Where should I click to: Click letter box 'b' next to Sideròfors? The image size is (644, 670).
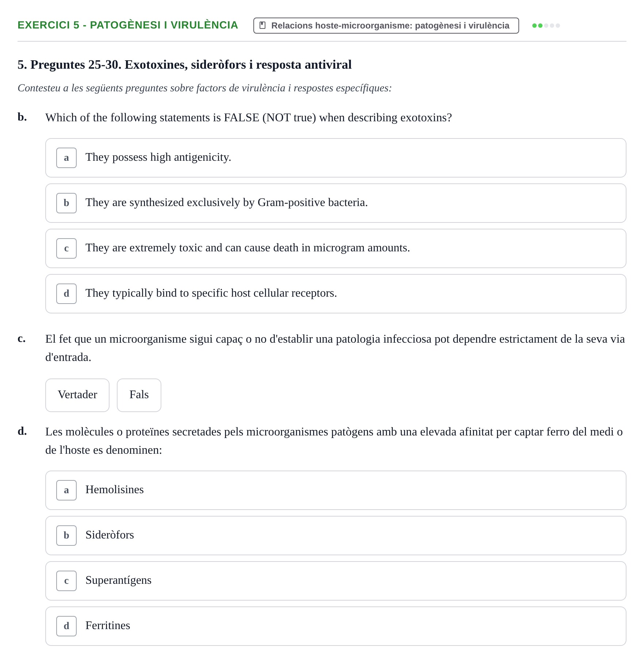[x=66, y=536]
